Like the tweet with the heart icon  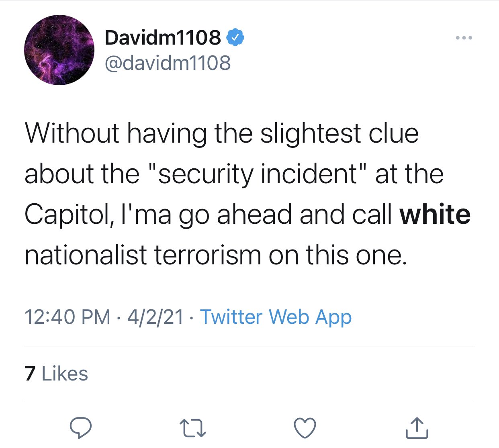[305, 428]
